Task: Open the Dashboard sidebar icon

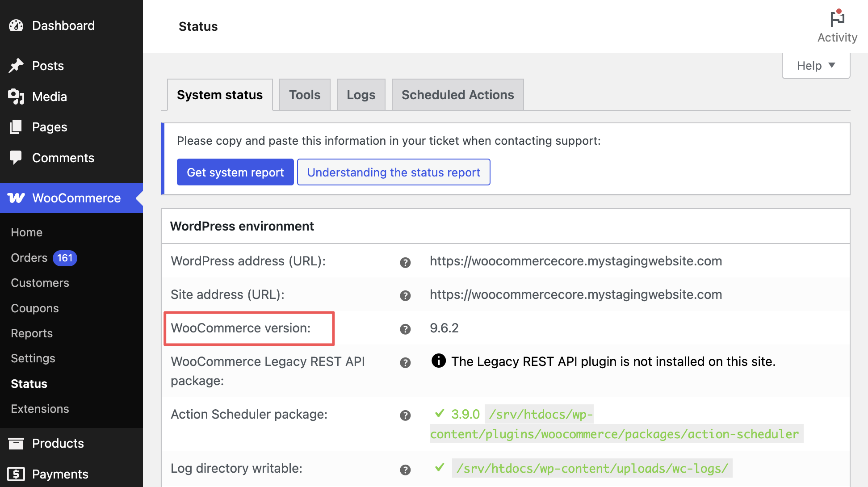Action: 16,25
